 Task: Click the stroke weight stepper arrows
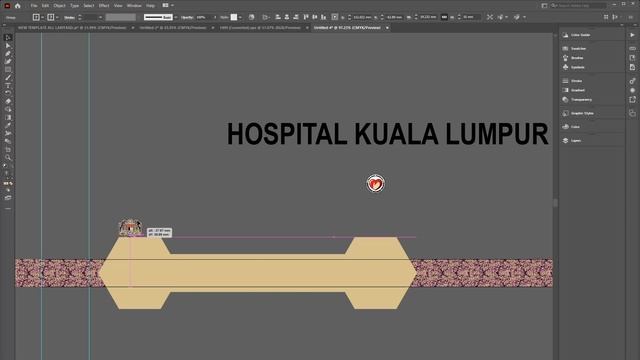coord(80,17)
